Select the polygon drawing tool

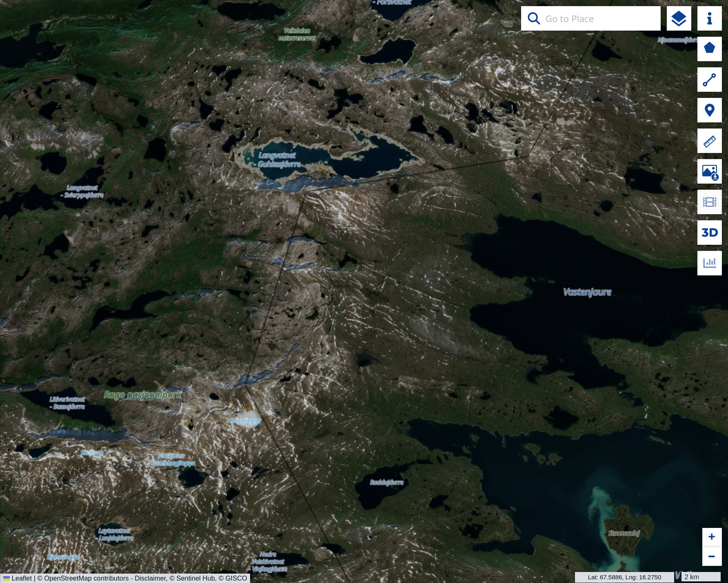tap(709, 49)
